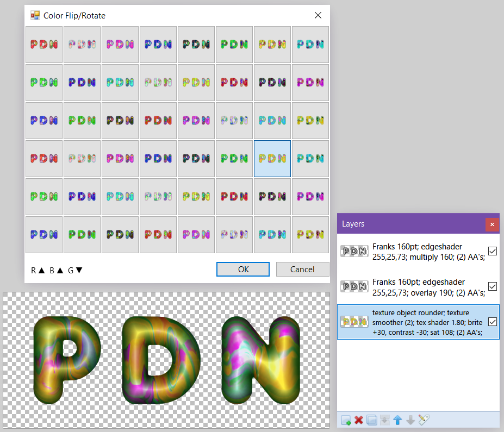This screenshot has height=432, width=504.
Task: Pick second-row fourth-column pale PDN variant
Action: [x=158, y=83]
